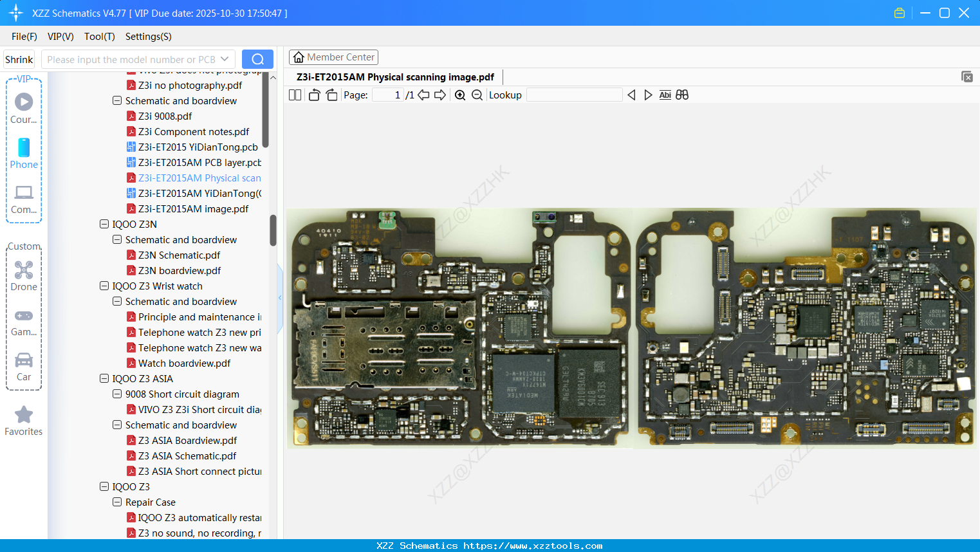This screenshot has height=552, width=980.
Task: Find next lookup match
Action: pos(648,95)
